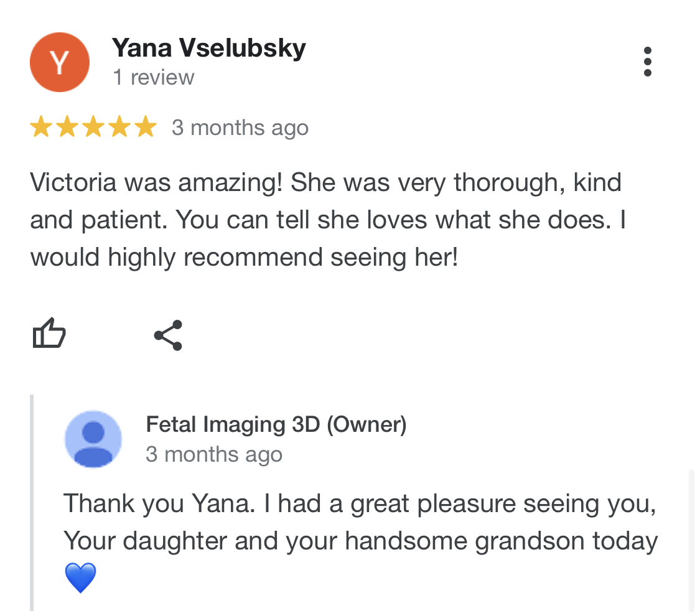Click the fifth rating star
This screenshot has width=700, height=616.
click(x=145, y=127)
